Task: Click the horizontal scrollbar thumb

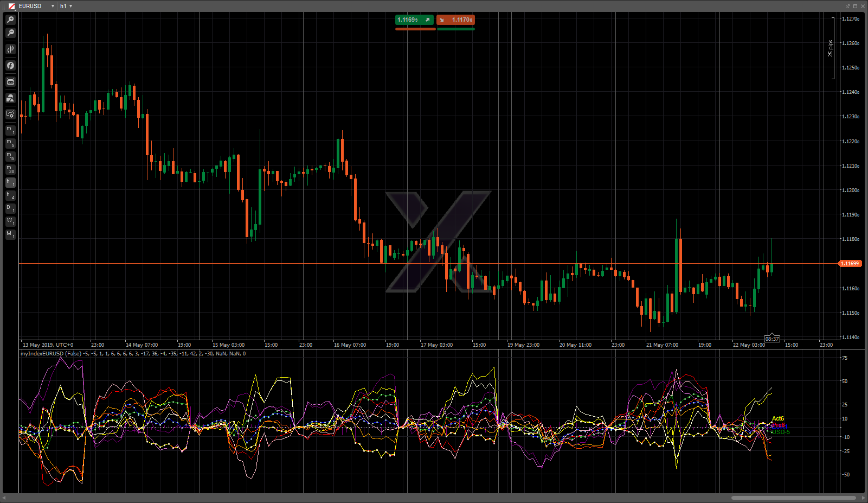Action: [x=793, y=498]
